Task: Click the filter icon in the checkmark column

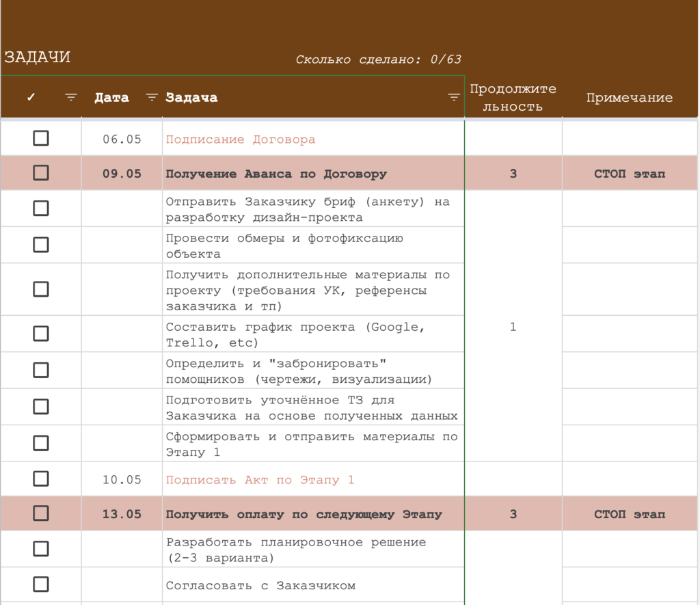Action: point(70,96)
